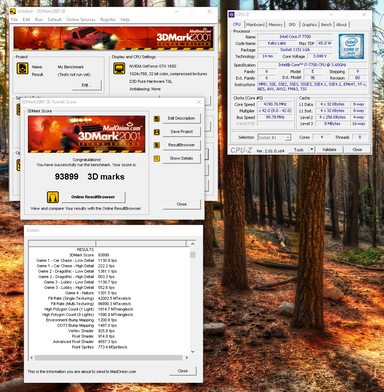Click the yellow Online ResultBrowser icon
Viewport: 384px width, 392px height.
pyautogui.click(x=53, y=197)
